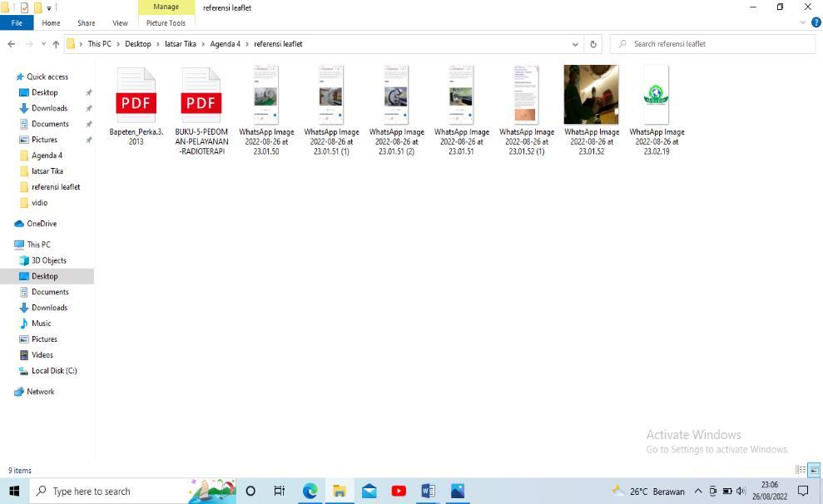Open Photos app from taskbar
The image size is (823, 504).
coord(457,491)
